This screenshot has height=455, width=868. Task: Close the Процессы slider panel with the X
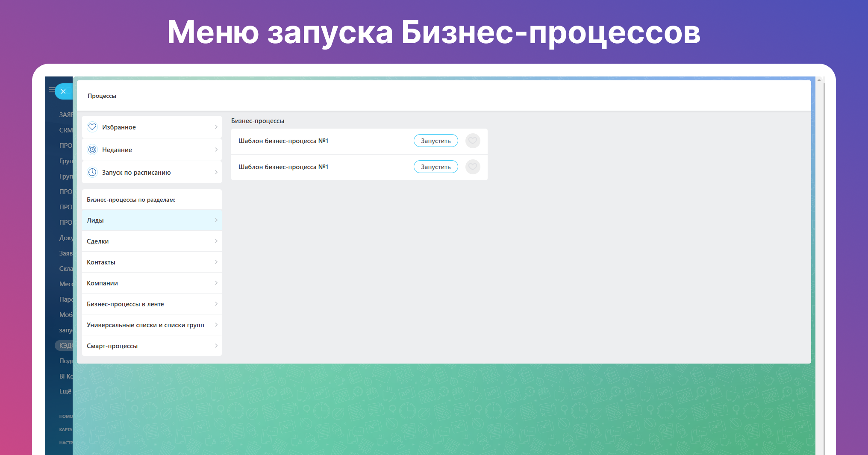[x=63, y=91]
